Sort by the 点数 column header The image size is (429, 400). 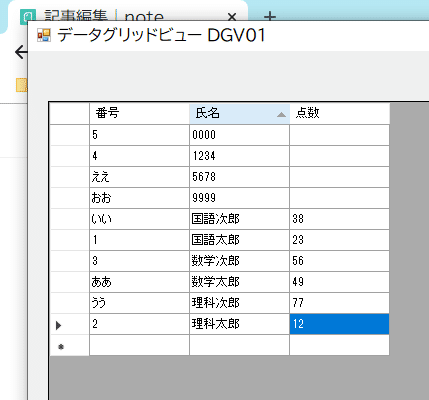pyautogui.click(x=339, y=113)
